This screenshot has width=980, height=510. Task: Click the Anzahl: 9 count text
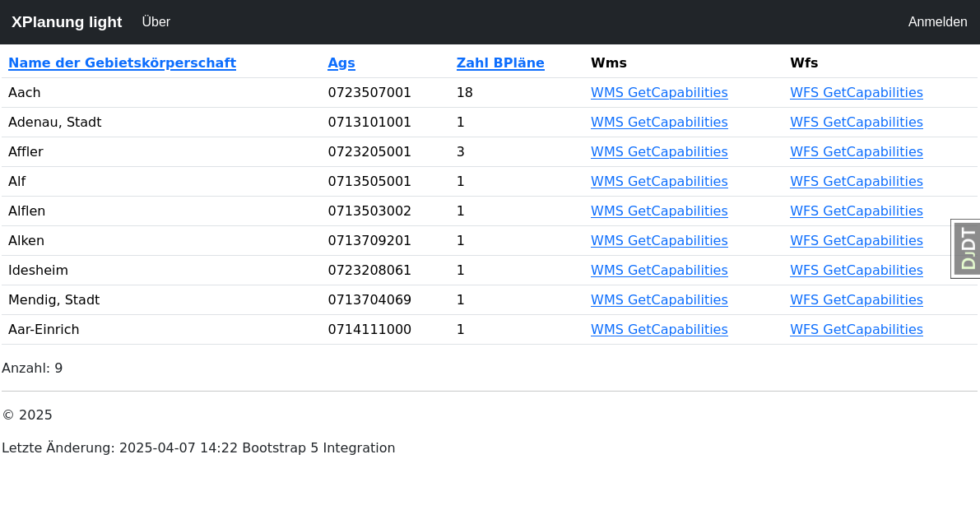click(x=32, y=369)
